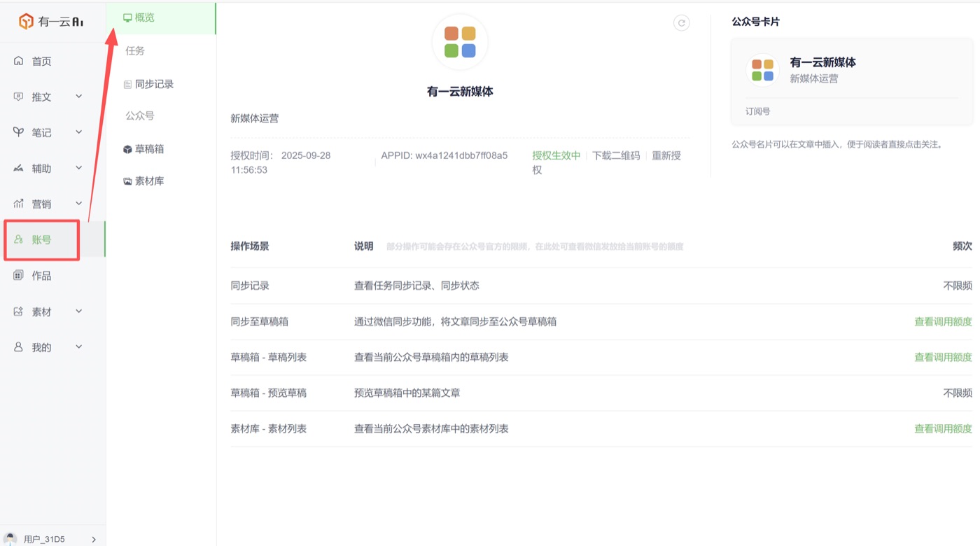980x546 pixels.
Task: Click the home icon beside 首页
Action: coord(19,61)
